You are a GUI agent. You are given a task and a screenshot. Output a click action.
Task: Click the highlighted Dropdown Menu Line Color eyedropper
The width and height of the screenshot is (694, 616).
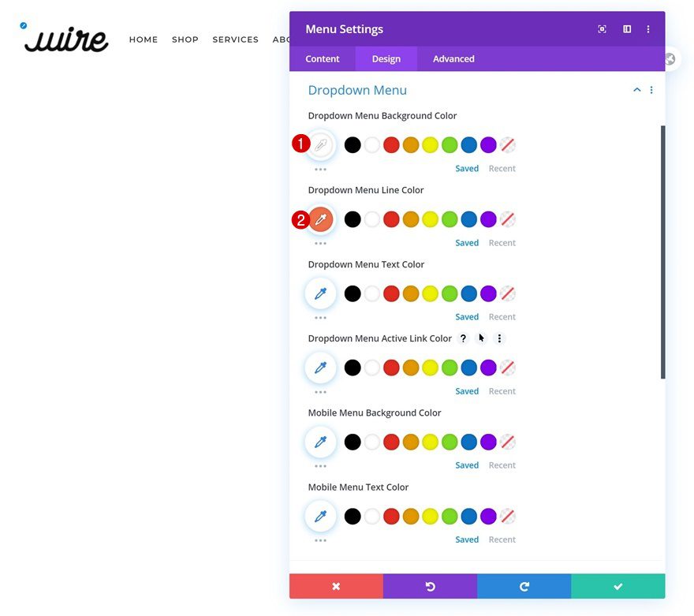pos(320,218)
